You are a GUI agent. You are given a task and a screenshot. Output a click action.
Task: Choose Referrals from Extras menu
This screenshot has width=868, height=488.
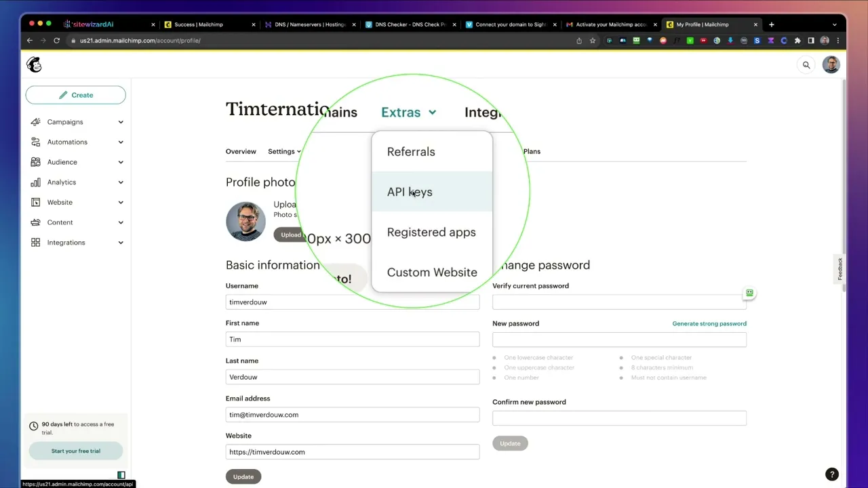pos(432,152)
